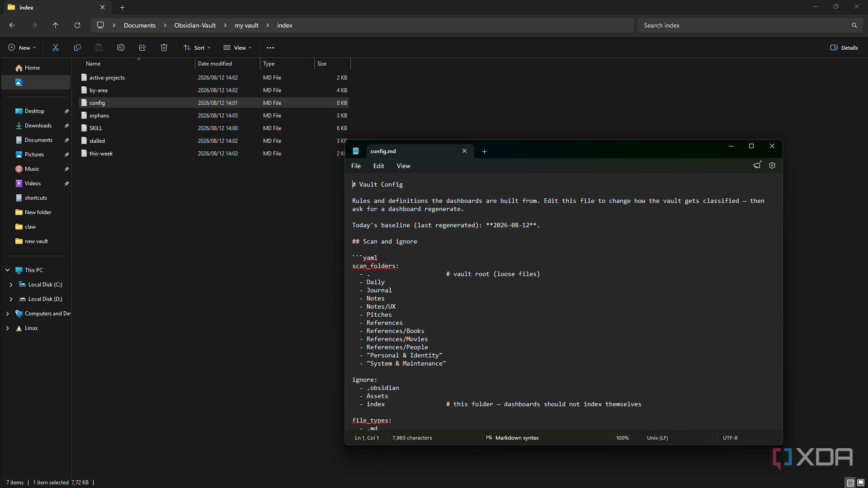The width and height of the screenshot is (868, 488).
Task: Click the Share icon in toolbar
Action: point(142,47)
